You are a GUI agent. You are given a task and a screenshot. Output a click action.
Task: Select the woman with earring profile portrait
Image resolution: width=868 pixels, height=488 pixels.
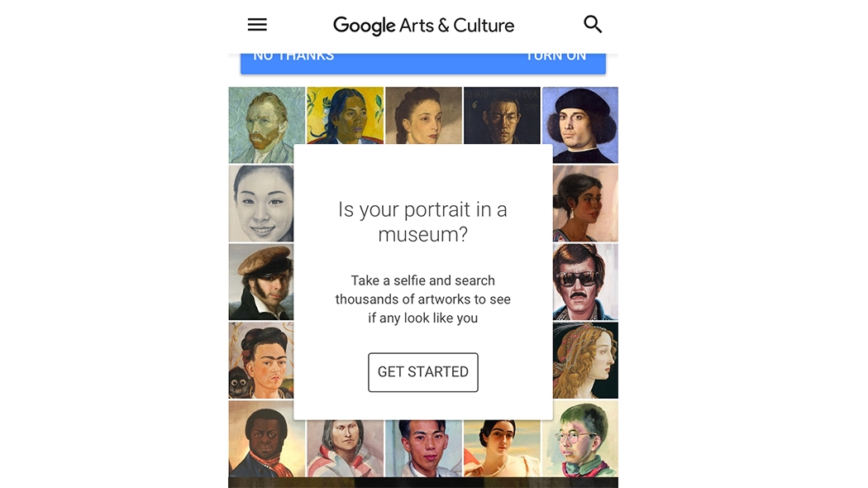(x=585, y=203)
